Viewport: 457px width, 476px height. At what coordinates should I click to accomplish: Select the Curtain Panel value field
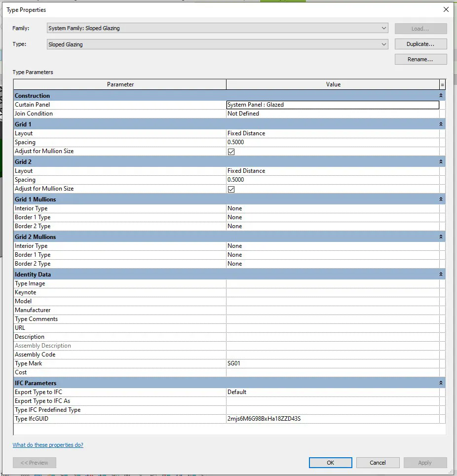pos(333,105)
